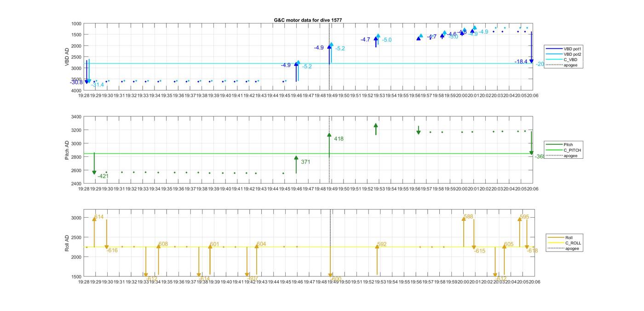Click the '2800' y-axis tick label
The image size is (644, 311).
click(76, 157)
